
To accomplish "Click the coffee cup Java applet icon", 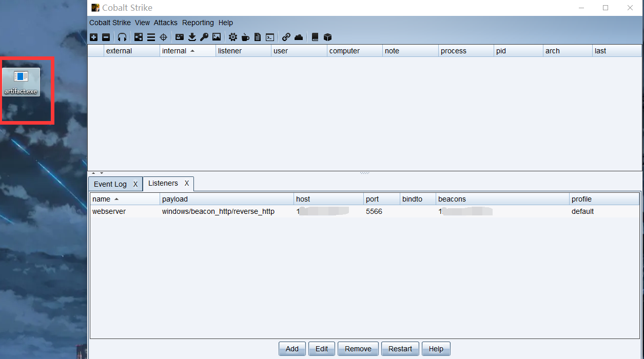I will pyautogui.click(x=245, y=37).
